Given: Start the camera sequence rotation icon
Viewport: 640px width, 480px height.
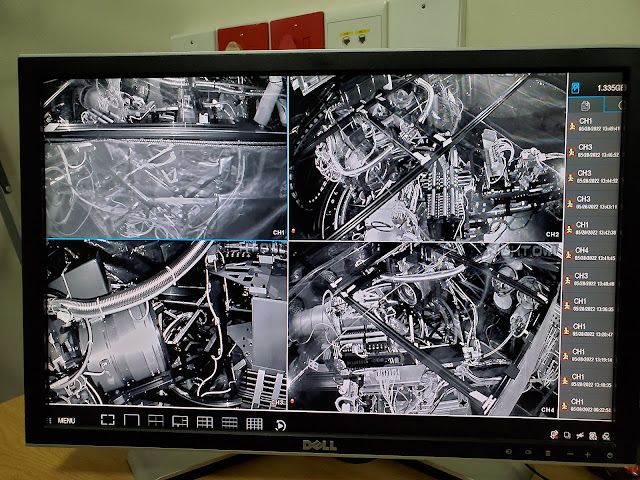Looking at the screenshot, I should point(279,424).
